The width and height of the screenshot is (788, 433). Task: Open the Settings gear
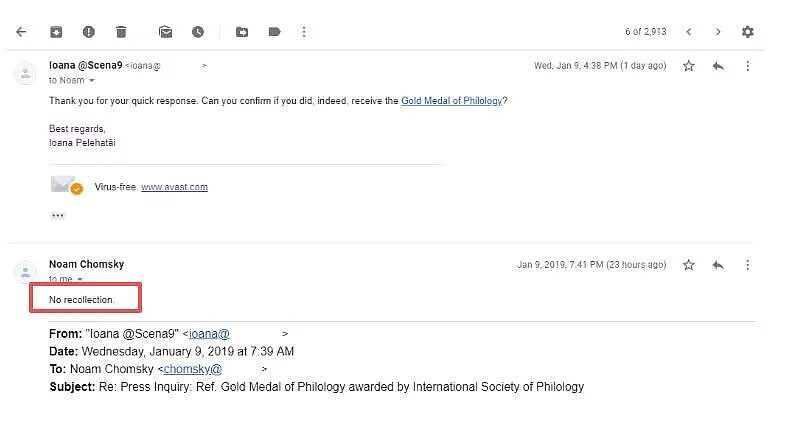[x=748, y=32]
